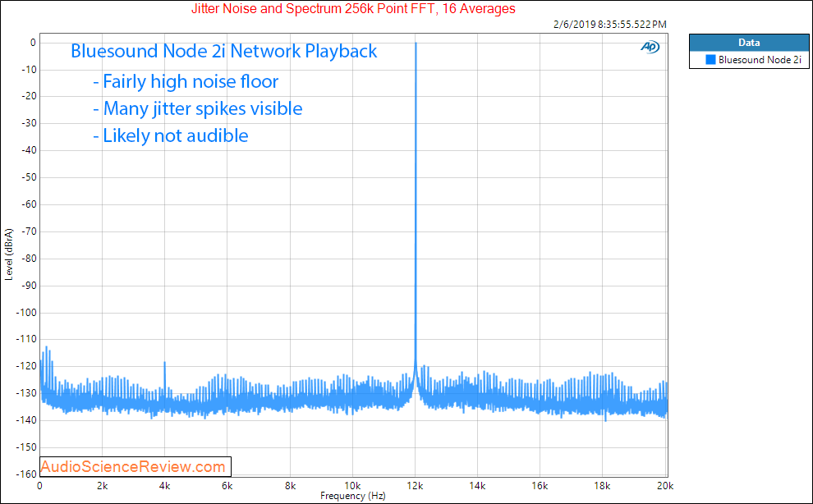Click the -20 level axis tick label
The height and width of the screenshot is (504, 813).
coord(29,96)
